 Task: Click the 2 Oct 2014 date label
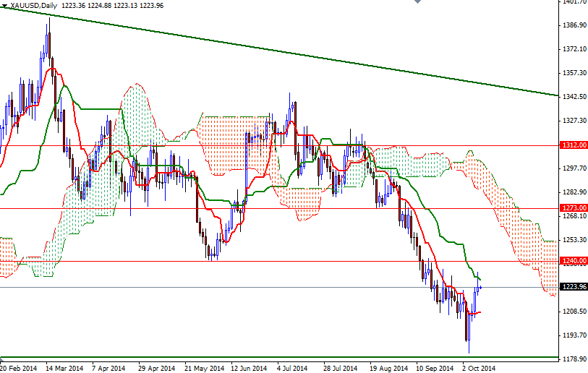(x=479, y=368)
